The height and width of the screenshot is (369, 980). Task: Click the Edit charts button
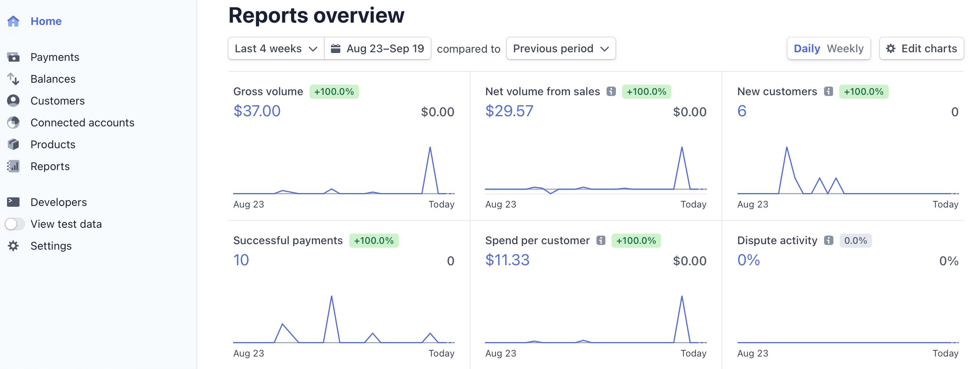point(922,49)
